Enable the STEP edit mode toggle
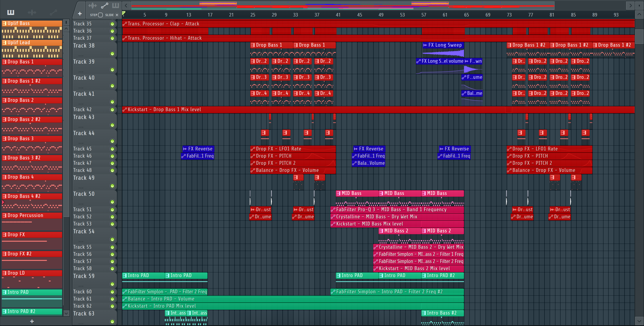The width and height of the screenshot is (644, 326). click(x=100, y=15)
